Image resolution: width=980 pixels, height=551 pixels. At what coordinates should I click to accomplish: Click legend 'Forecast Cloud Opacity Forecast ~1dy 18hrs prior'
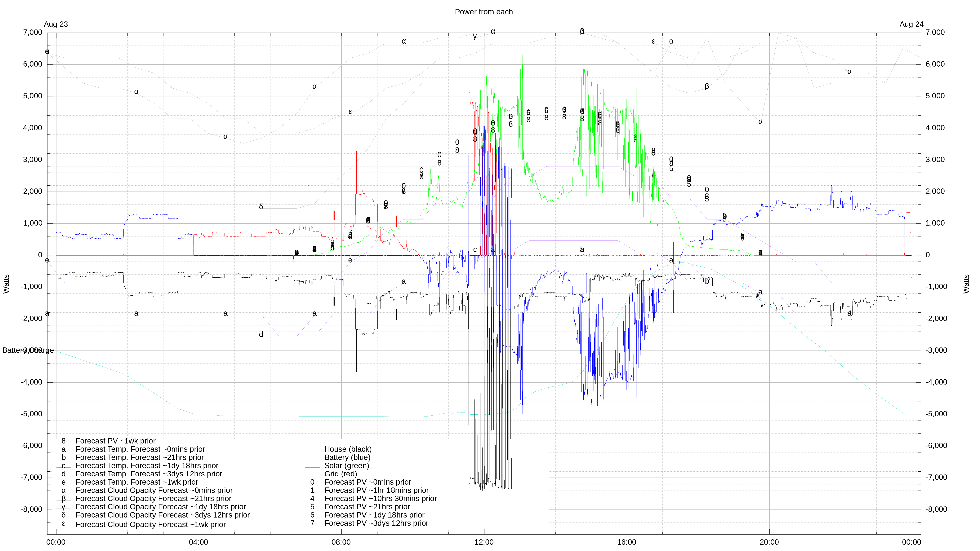161,507
